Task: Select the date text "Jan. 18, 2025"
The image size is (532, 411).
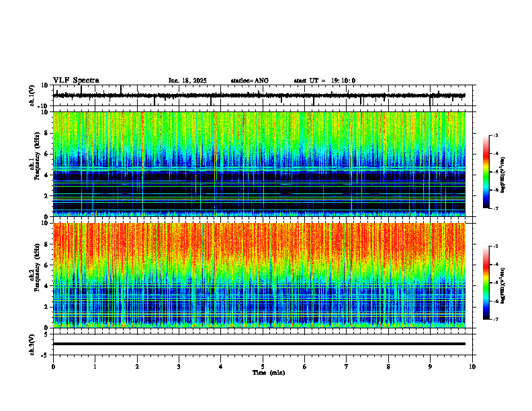Action: point(187,81)
